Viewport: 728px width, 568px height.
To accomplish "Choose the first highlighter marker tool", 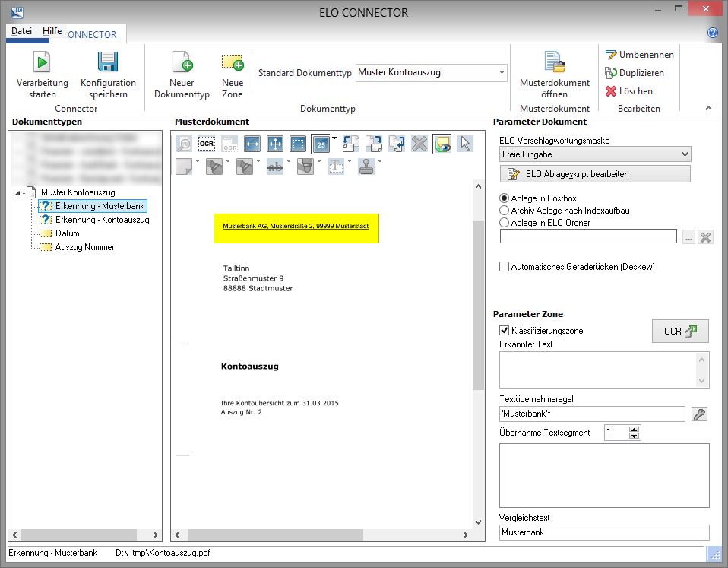I will 214,167.
